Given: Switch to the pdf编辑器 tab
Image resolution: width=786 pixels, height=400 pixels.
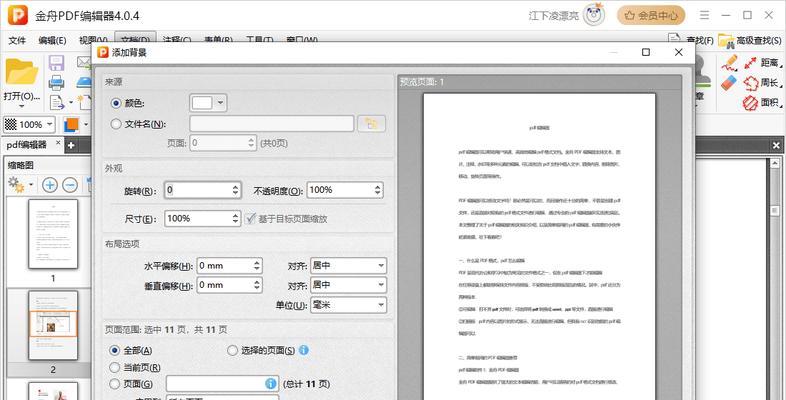Looking at the screenshot, I should tap(27, 145).
